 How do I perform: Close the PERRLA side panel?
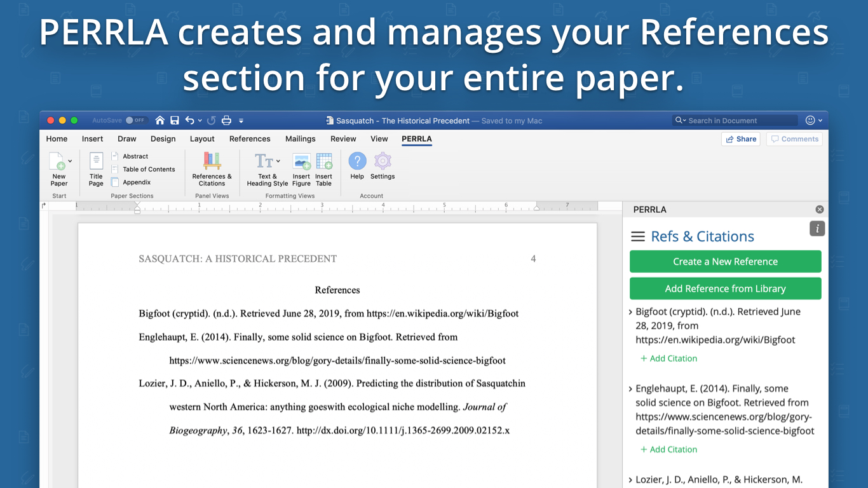click(x=819, y=209)
